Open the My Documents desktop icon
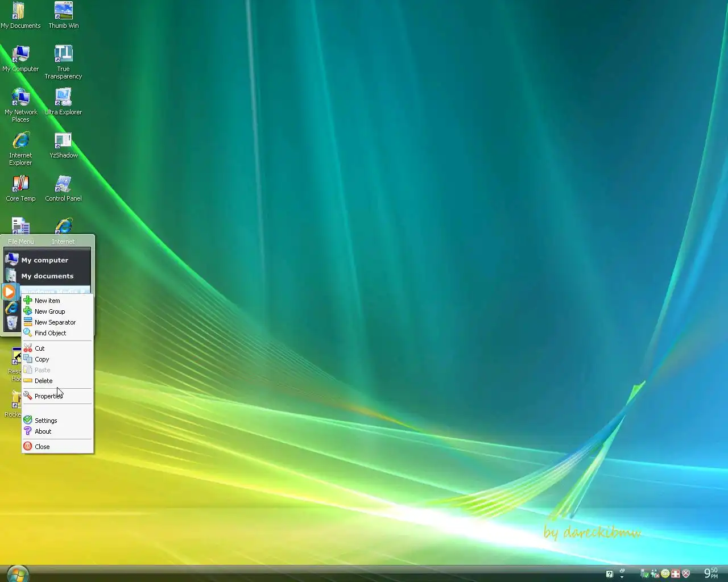 coord(20,15)
